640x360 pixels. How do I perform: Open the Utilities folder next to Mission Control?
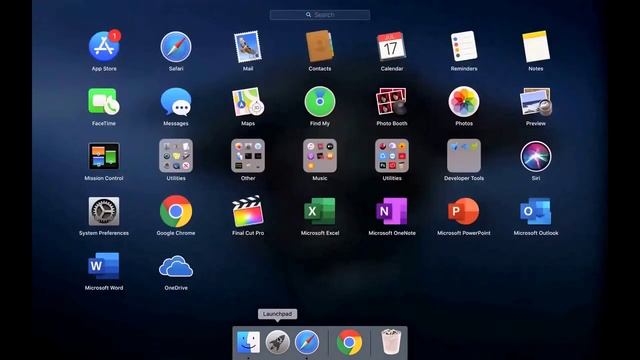tap(176, 156)
